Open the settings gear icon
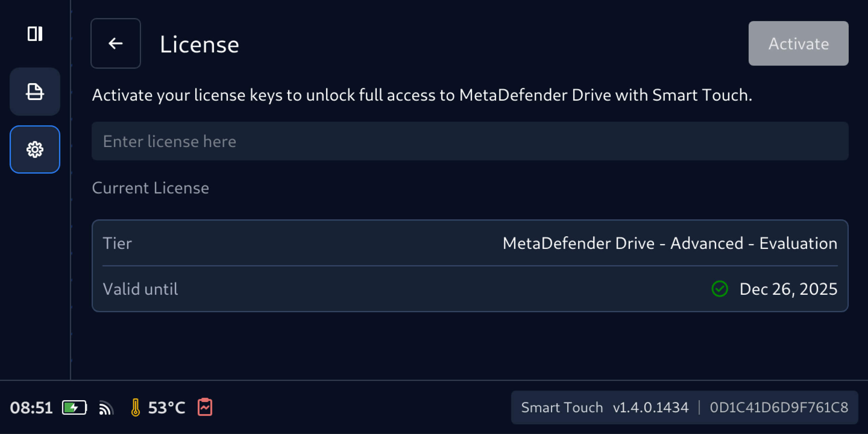The image size is (868, 434). tap(35, 149)
